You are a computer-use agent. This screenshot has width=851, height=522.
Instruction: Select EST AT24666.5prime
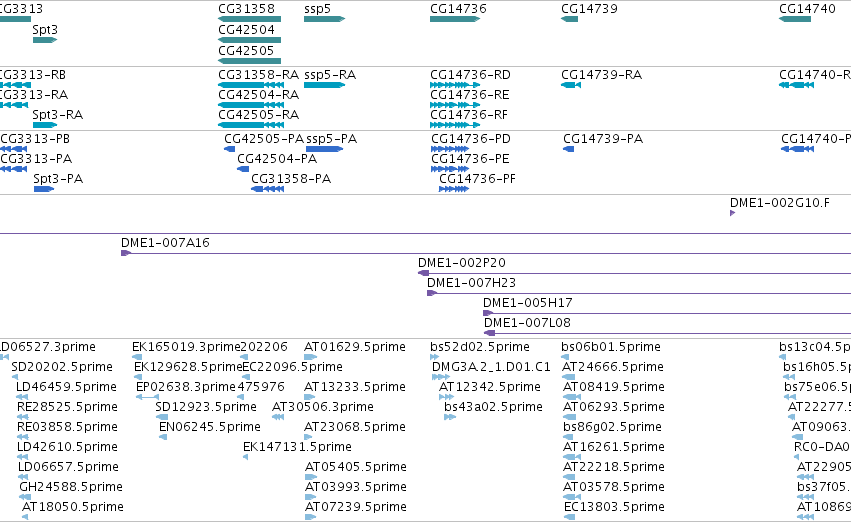[569, 377]
